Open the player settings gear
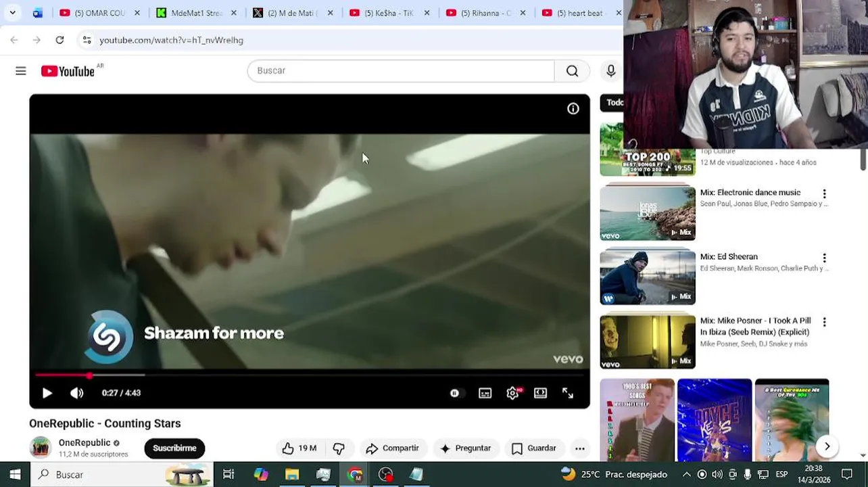 point(513,393)
